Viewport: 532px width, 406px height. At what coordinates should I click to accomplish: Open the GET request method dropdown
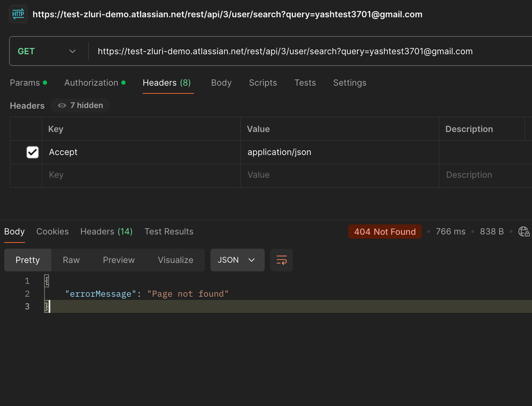(48, 52)
